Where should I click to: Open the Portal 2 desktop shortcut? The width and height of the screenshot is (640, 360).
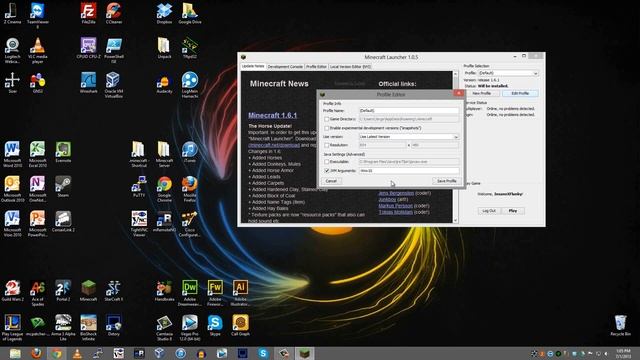pyautogui.click(x=63, y=291)
